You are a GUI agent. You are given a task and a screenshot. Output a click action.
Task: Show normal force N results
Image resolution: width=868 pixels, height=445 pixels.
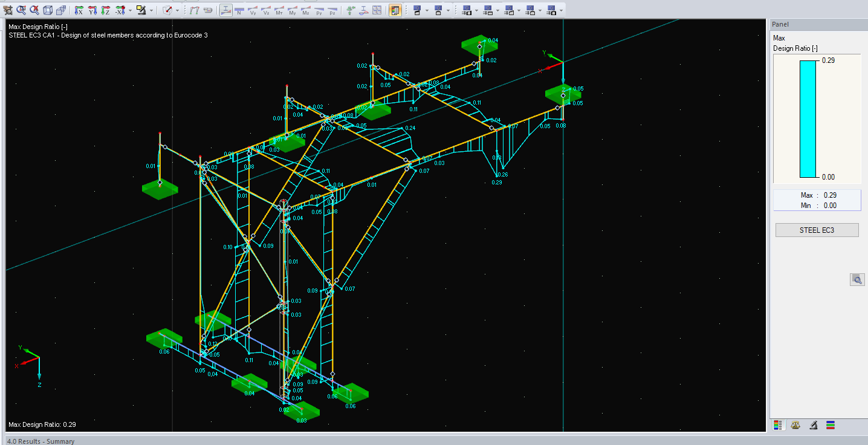239,10
